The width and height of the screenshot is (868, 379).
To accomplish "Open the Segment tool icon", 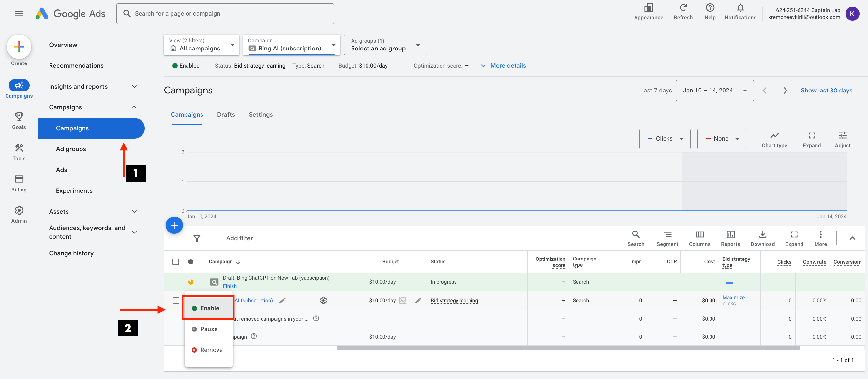I will tap(667, 235).
